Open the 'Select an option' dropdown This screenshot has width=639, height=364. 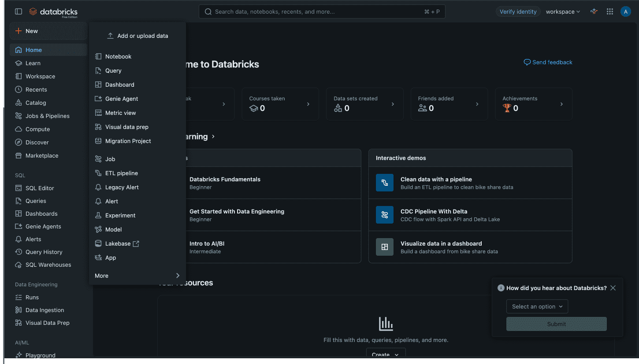point(537,306)
